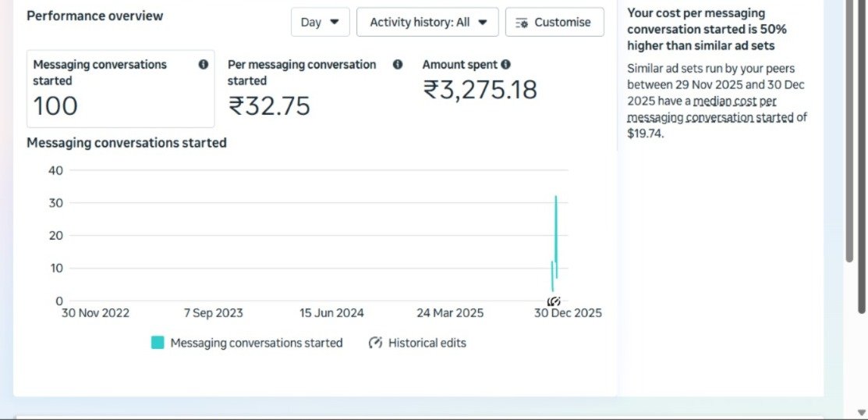Click the Historical edits legend icon
Image resolution: width=868 pixels, height=420 pixels.
(375, 343)
